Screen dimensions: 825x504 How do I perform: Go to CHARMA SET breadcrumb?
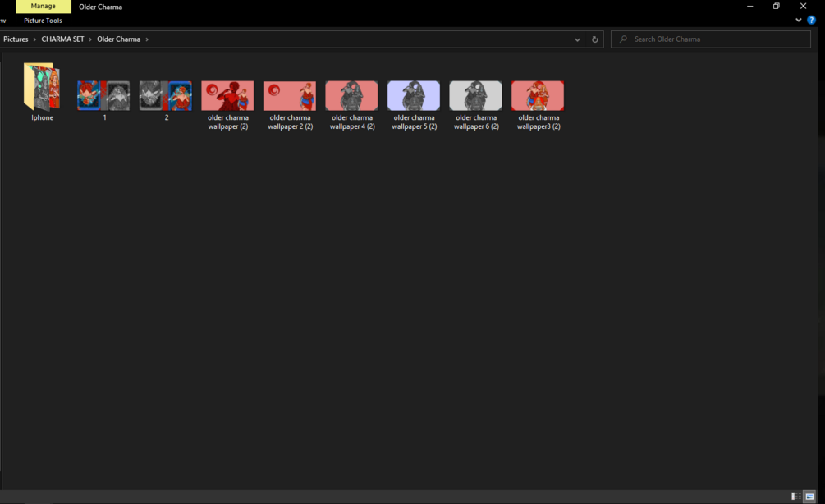pyautogui.click(x=62, y=39)
